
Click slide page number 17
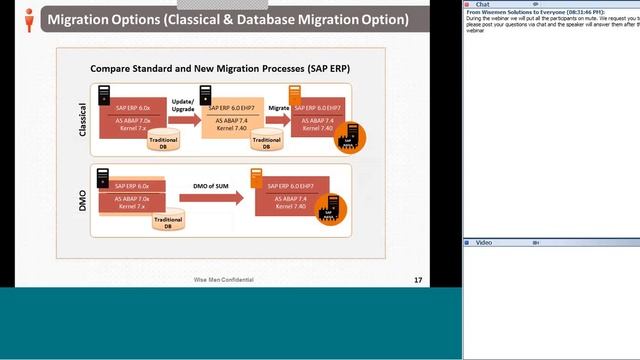[418, 280]
